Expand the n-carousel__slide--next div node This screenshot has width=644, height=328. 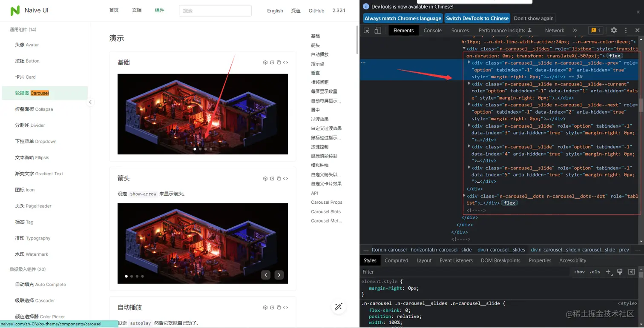click(469, 105)
